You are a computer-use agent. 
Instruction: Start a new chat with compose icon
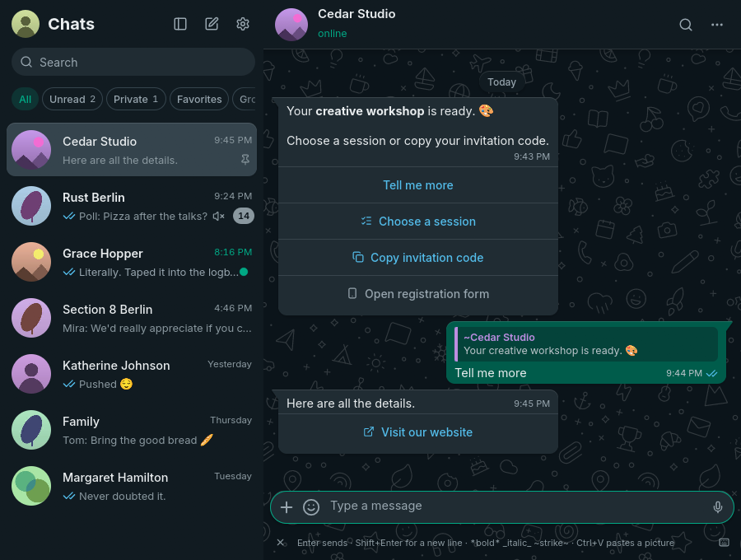[212, 24]
